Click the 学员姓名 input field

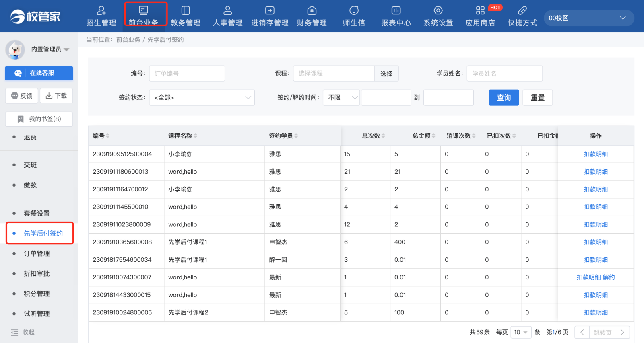tap(505, 74)
